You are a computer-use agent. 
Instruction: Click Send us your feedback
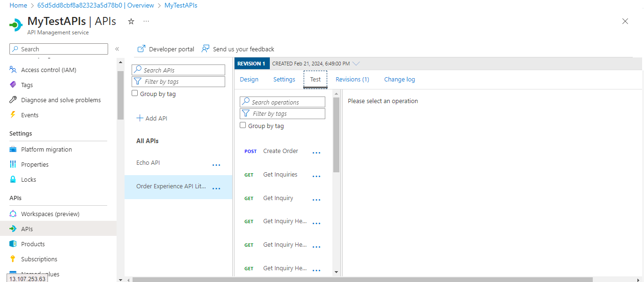tap(238, 49)
